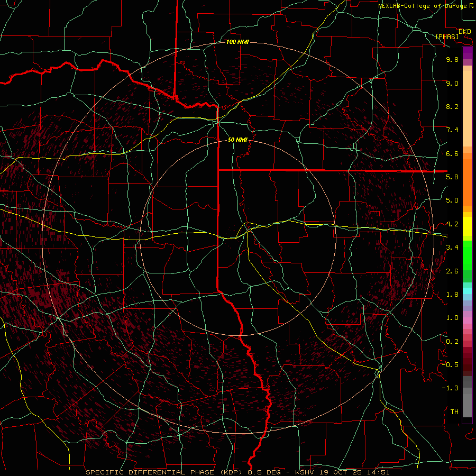Click the 0.2 scale value

pyautogui.click(x=452, y=342)
